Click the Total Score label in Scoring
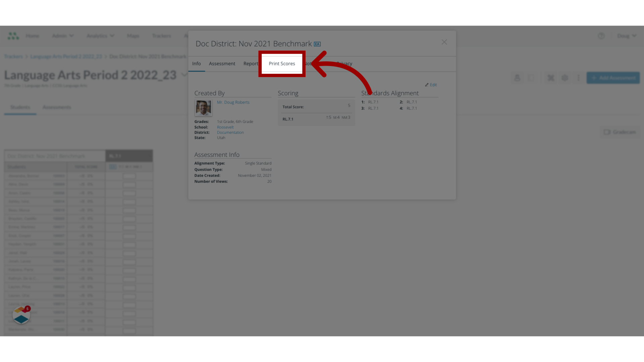644x362 pixels. [x=293, y=107]
